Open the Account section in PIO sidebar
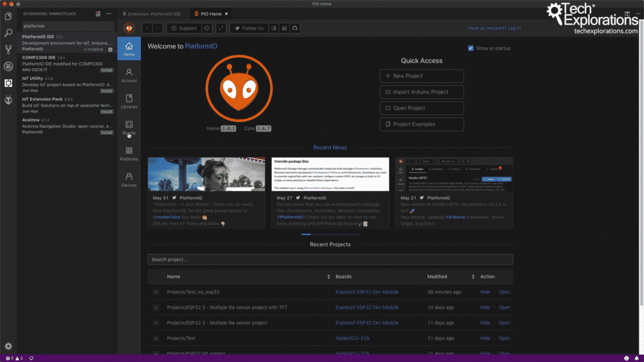 tap(129, 75)
